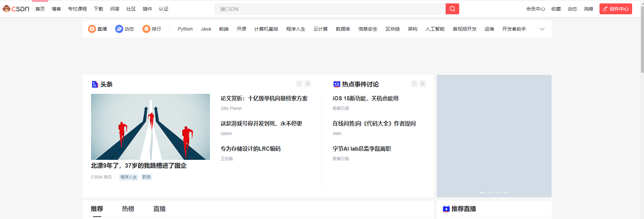Go to previous 头条 page arrow
Viewport: 644px width, 219px height.
click(300, 84)
